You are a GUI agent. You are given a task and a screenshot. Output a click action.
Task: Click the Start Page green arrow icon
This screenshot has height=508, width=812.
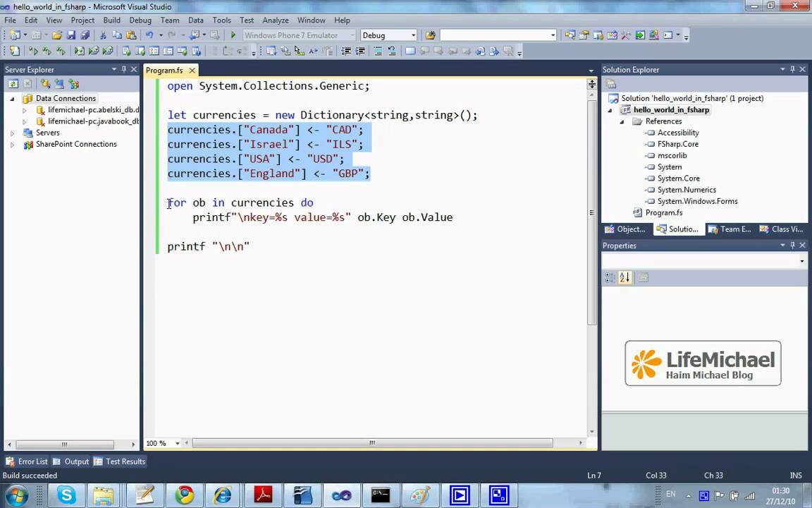tap(640, 35)
